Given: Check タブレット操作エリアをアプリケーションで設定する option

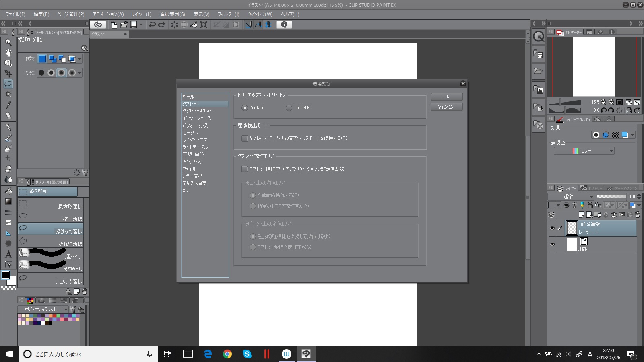Looking at the screenshot, I should (244, 169).
